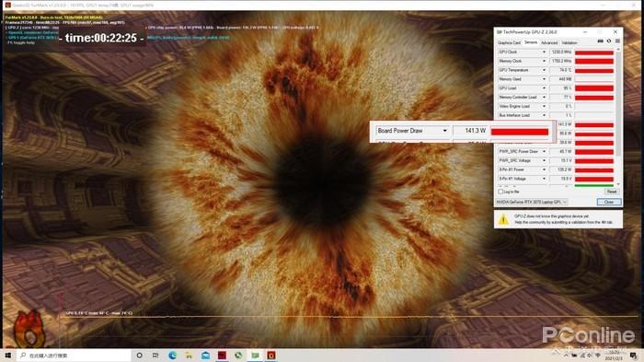Select the Sensors tab in GPU-Z
The height and width of the screenshot is (362, 644).
[x=530, y=42]
